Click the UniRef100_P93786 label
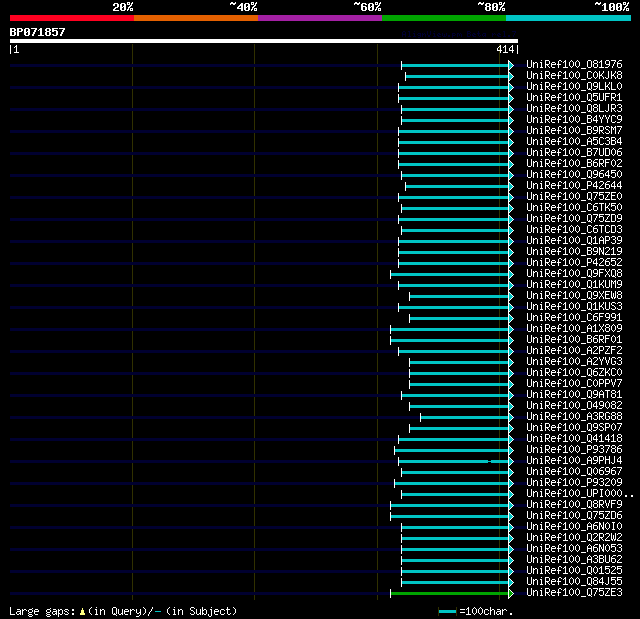Screen dimensions: 640x619 (574, 450)
